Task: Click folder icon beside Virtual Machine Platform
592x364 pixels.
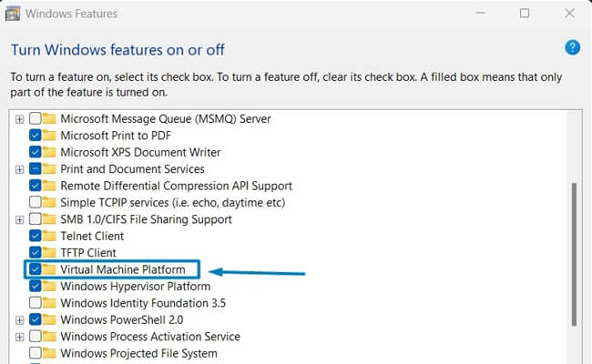Action: pyautogui.click(x=49, y=269)
